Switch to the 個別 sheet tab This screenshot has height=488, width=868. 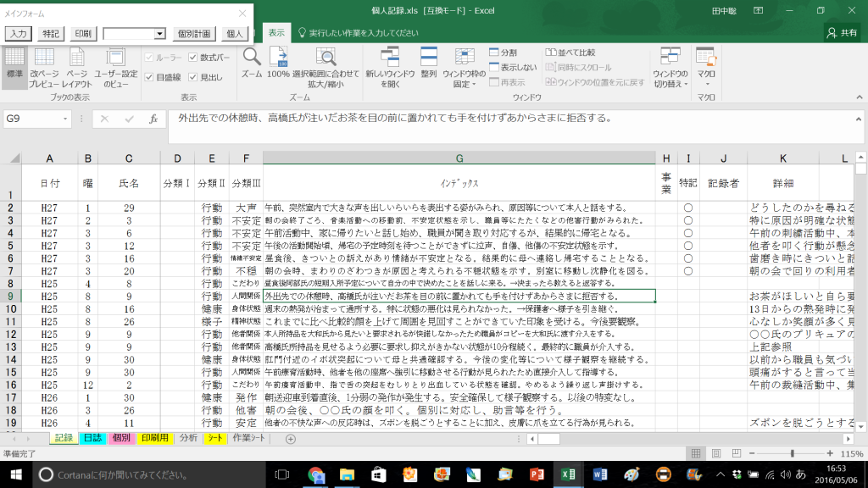121,438
